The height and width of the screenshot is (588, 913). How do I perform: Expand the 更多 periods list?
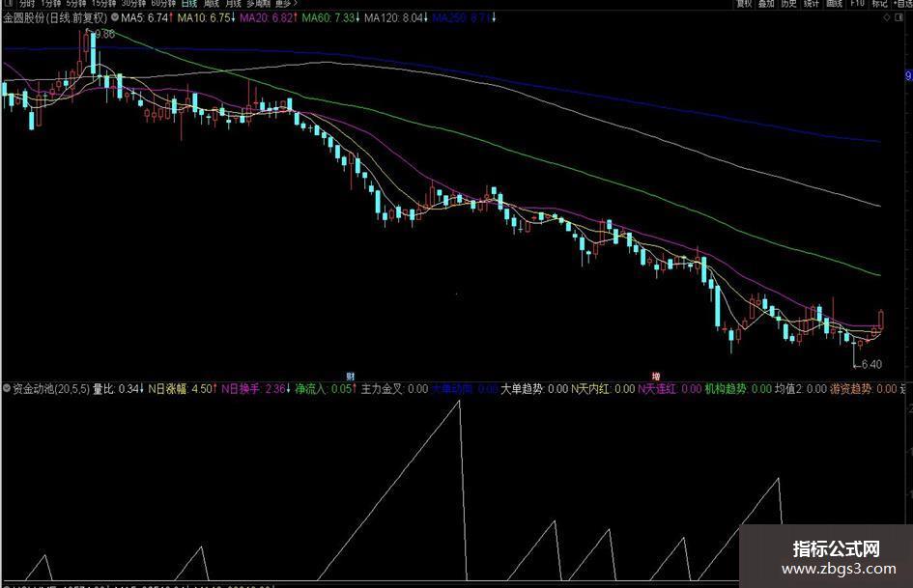tap(285, 4)
